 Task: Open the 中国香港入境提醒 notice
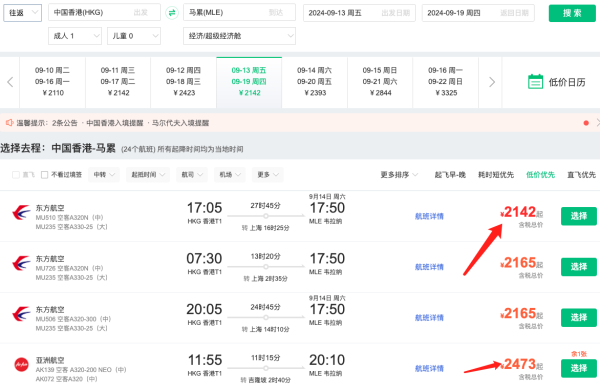115,123
